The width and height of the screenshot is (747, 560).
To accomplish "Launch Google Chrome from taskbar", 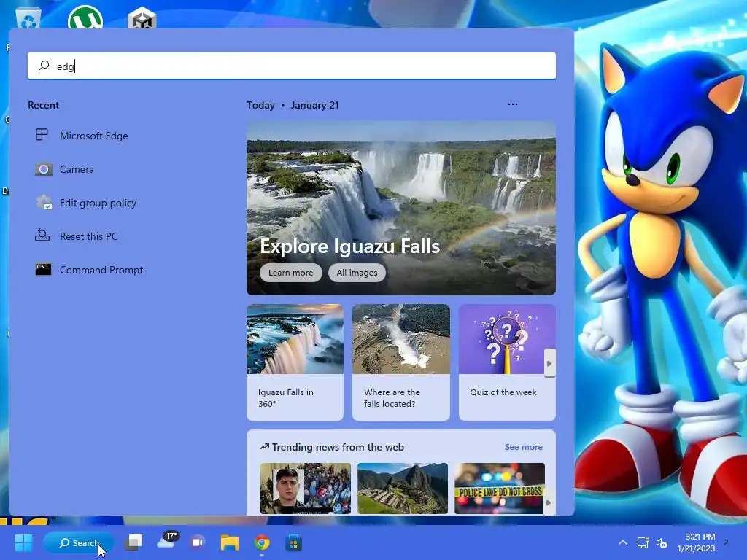I will click(x=262, y=542).
